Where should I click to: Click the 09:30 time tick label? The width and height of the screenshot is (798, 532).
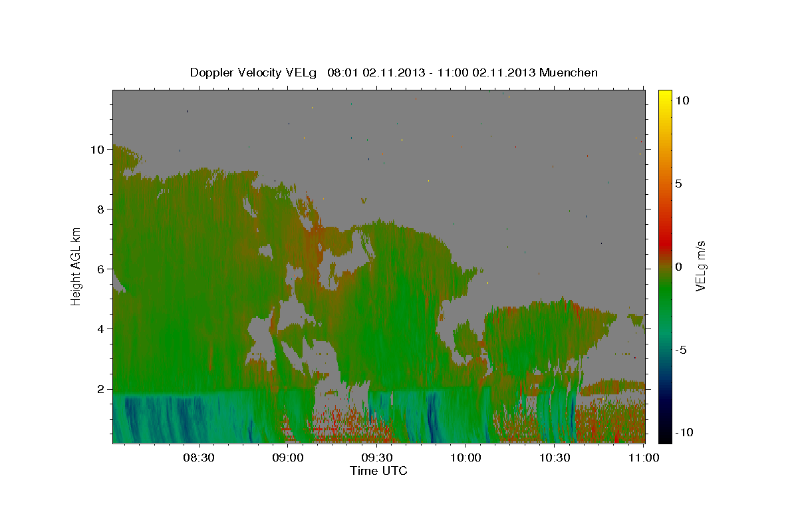pyautogui.click(x=376, y=458)
